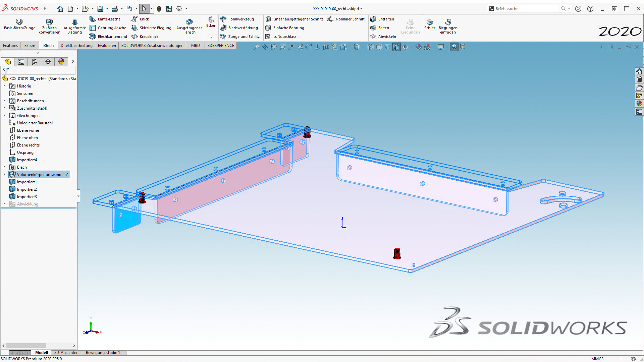Open the Appearances color ball in task pane
The image size is (644, 362).
coord(639,104)
